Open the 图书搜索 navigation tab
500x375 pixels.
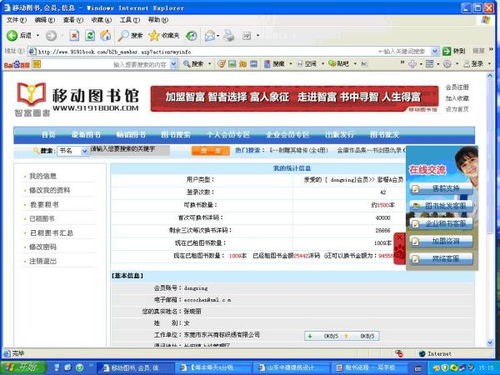(176, 135)
